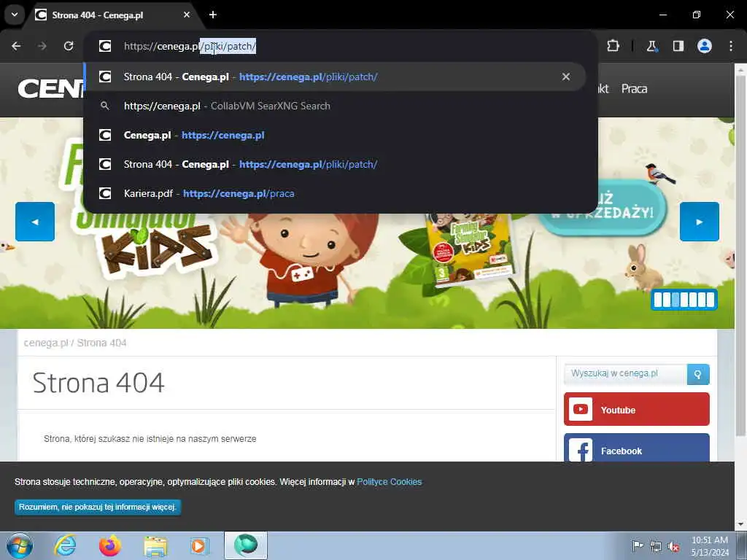
Task: Click the forward navigation arrow
Action: click(x=42, y=46)
